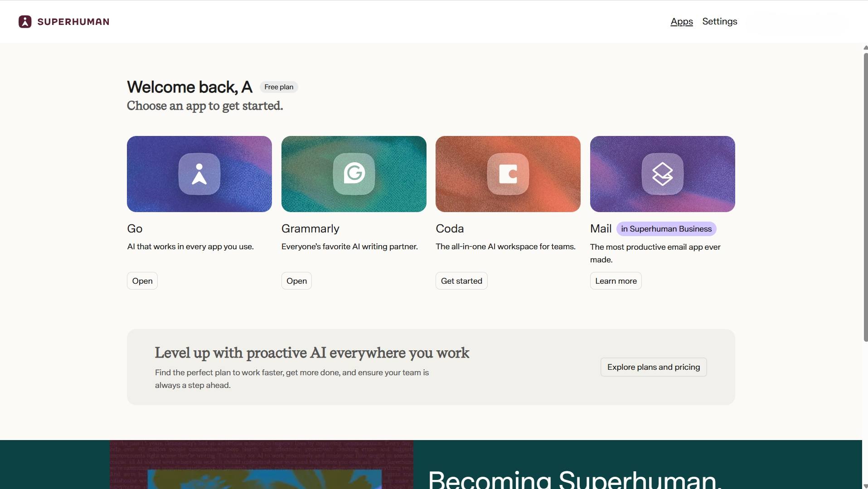Click Find the perfect plan paragraph

pyautogui.click(x=292, y=379)
